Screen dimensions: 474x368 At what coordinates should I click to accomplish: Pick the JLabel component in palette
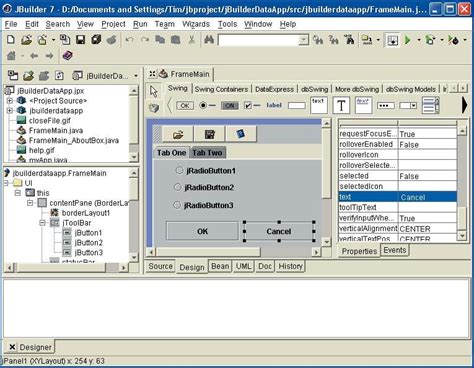tap(274, 105)
